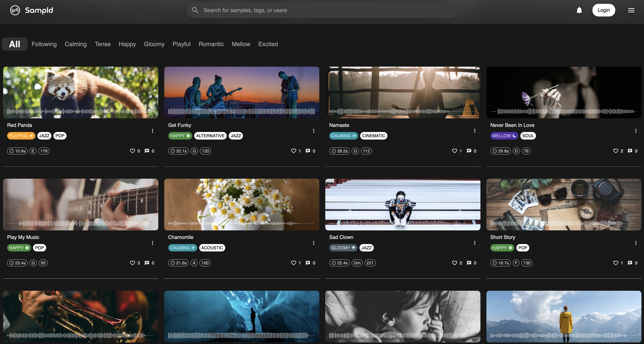Image resolution: width=644 pixels, height=344 pixels.
Task: Open comments on Get Funky
Action: tap(308, 151)
